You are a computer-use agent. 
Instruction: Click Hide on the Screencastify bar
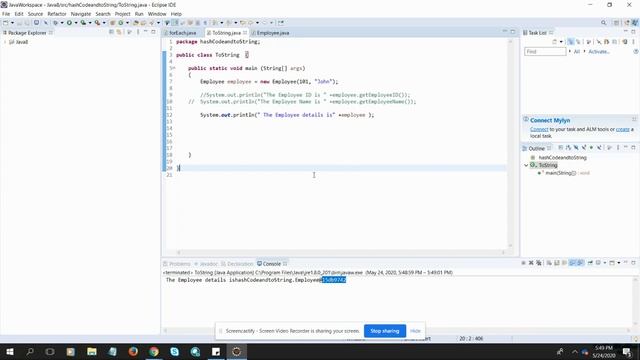click(415, 331)
